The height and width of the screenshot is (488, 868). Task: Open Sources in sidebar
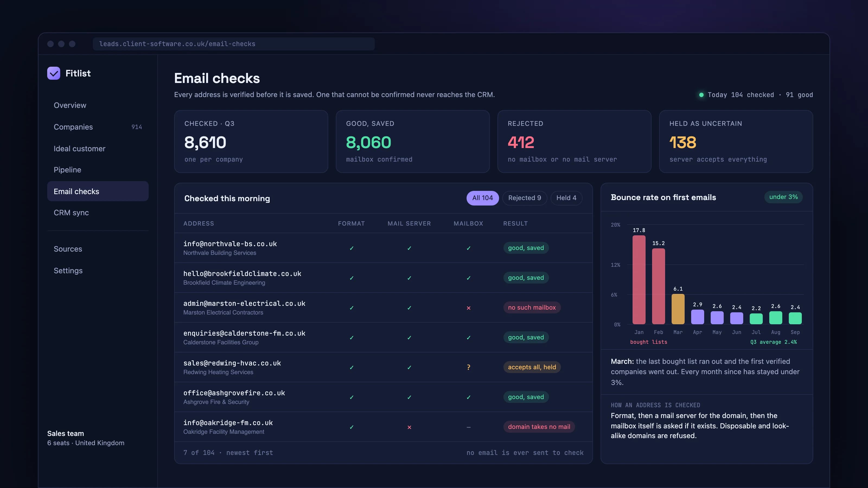point(98,249)
